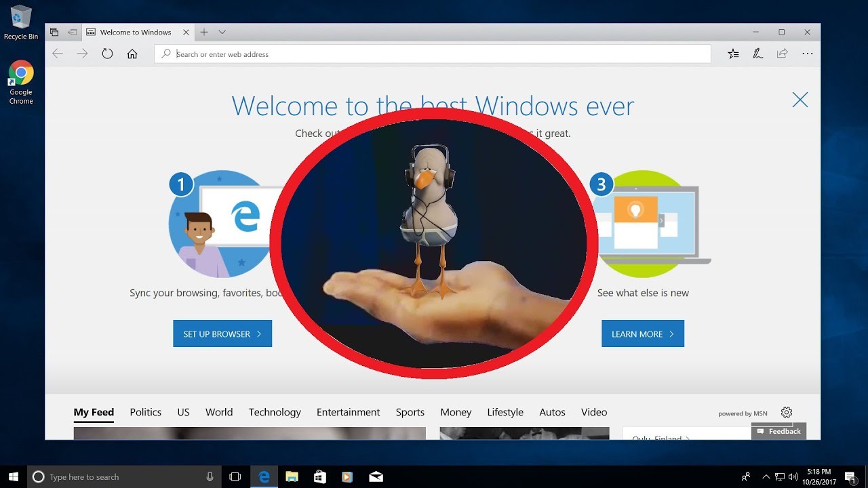The image size is (868, 488).
Task: Open the World news category
Action: coord(219,412)
